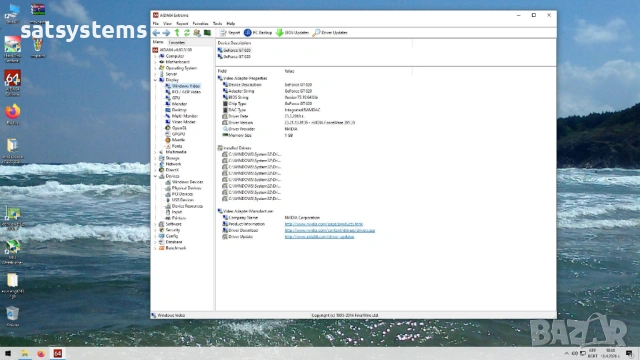The width and height of the screenshot is (640, 360).
Task: Open the Driver Update aida64.com link
Action: click(319, 237)
